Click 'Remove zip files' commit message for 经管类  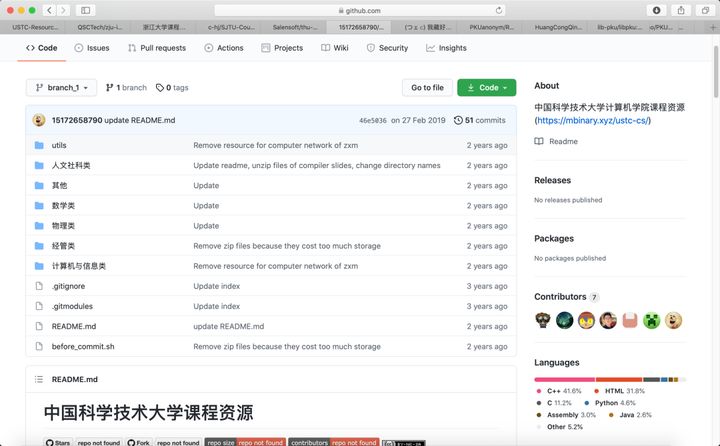[287, 246]
